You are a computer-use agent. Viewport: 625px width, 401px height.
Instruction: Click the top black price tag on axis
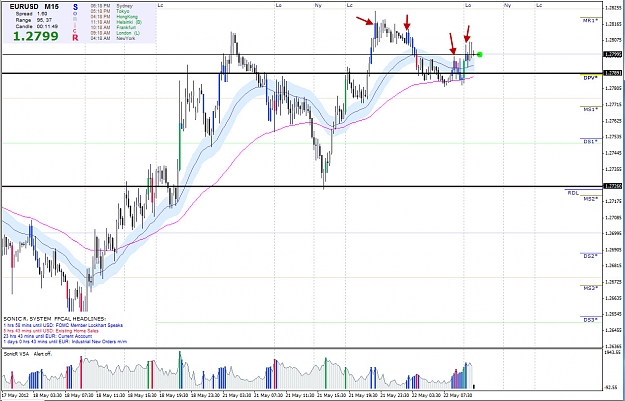click(613, 54)
